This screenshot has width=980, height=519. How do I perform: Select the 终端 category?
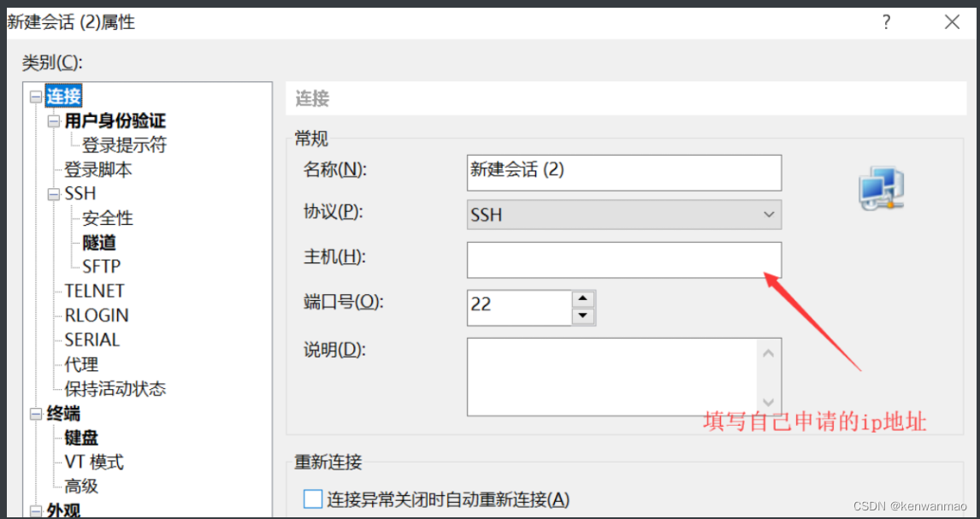point(63,414)
